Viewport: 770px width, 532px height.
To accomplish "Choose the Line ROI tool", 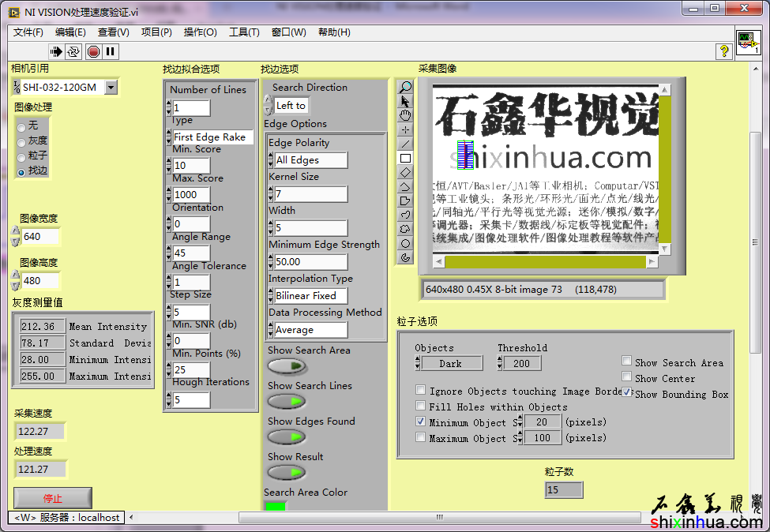I will coord(406,144).
